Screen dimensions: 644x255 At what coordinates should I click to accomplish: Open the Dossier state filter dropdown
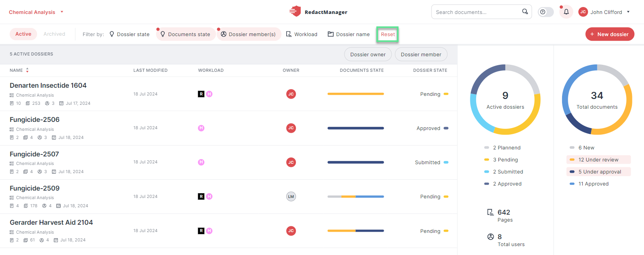tap(129, 34)
